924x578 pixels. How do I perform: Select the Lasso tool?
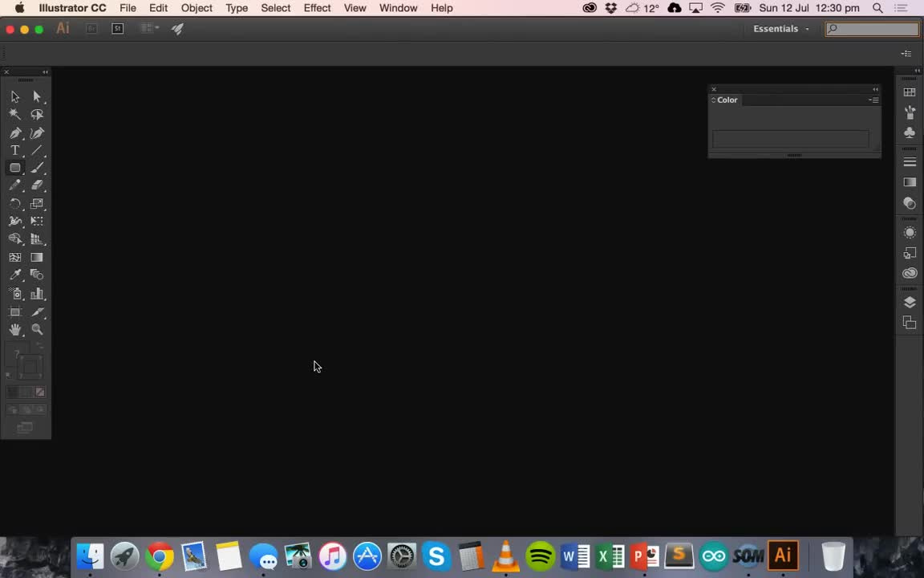coord(37,115)
